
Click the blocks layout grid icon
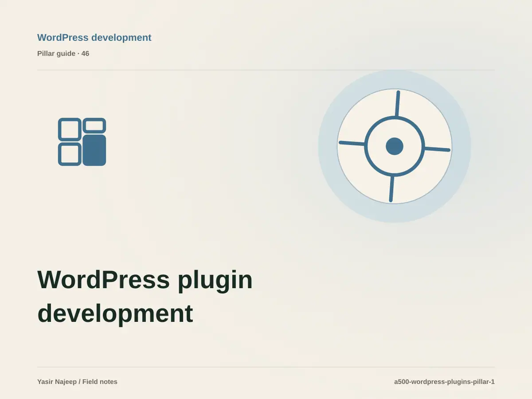click(x=82, y=142)
